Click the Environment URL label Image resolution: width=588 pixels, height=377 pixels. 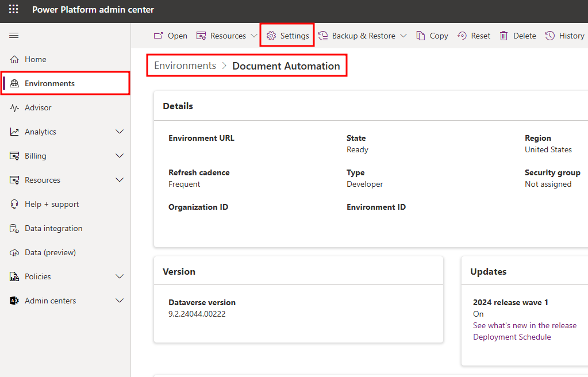coord(201,138)
